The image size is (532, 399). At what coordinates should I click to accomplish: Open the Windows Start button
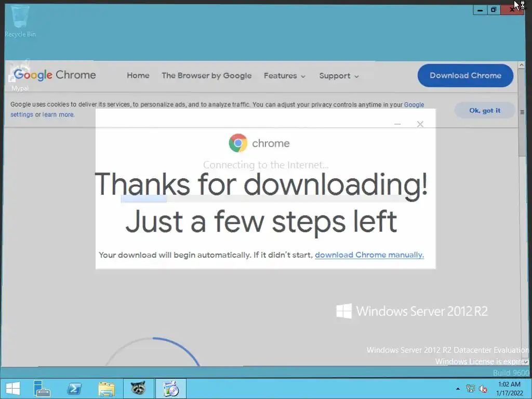click(13, 389)
